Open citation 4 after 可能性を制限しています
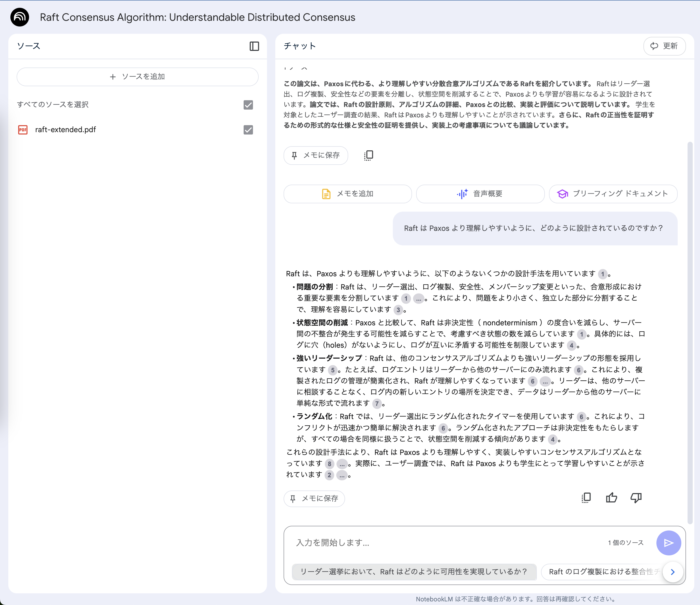 click(x=571, y=346)
